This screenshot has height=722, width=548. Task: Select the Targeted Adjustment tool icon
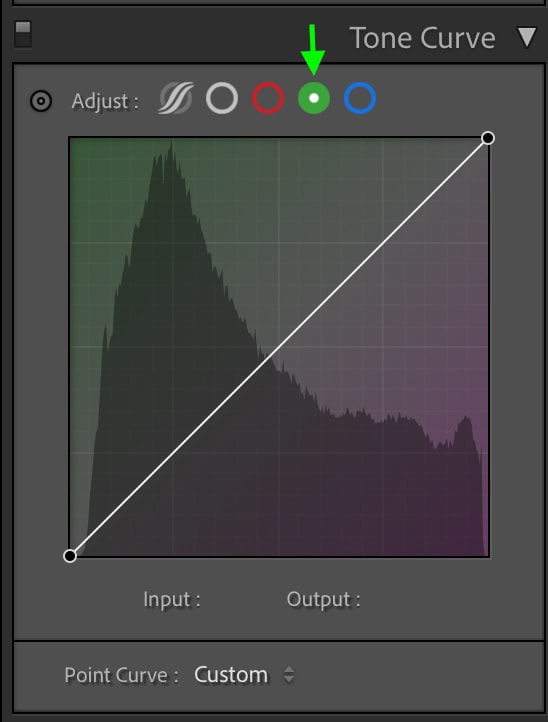tap(41, 101)
